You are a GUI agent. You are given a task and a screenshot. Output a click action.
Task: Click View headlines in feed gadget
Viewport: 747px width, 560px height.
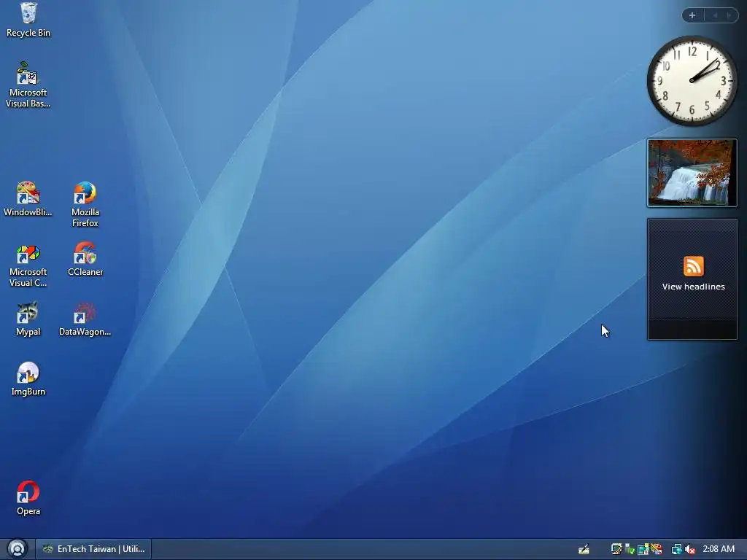click(x=693, y=287)
